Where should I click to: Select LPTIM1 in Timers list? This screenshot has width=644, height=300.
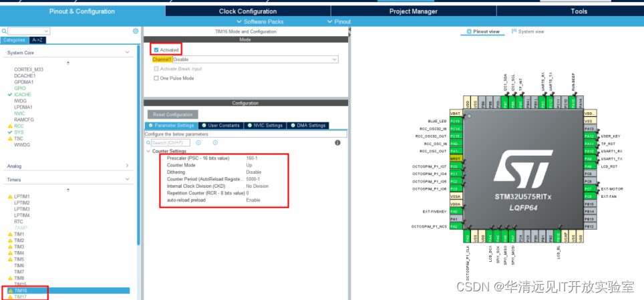(22, 196)
